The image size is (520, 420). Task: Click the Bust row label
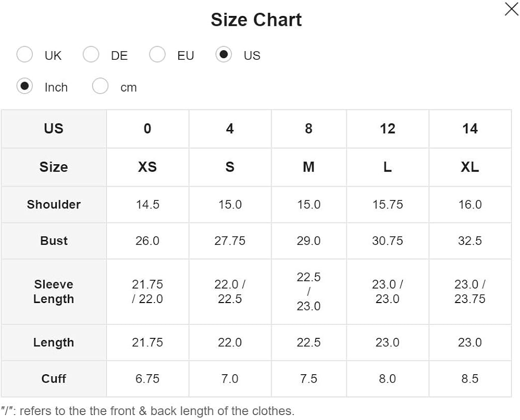[54, 241]
